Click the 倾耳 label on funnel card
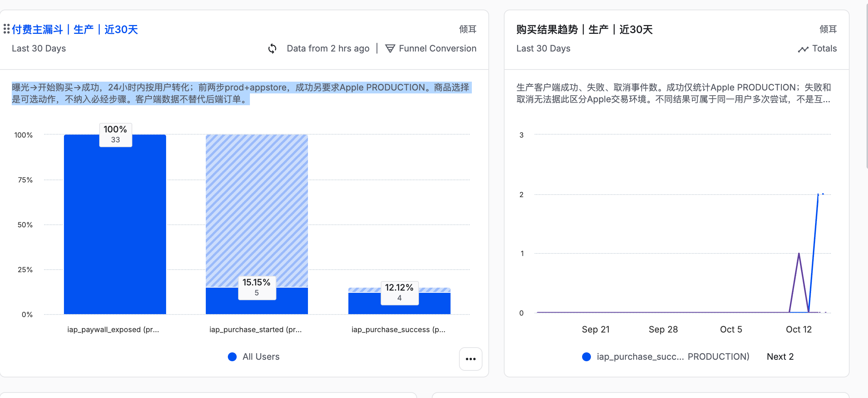Image resolution: width=868 pixels, height=398 pixels. (x=468, y=29)
